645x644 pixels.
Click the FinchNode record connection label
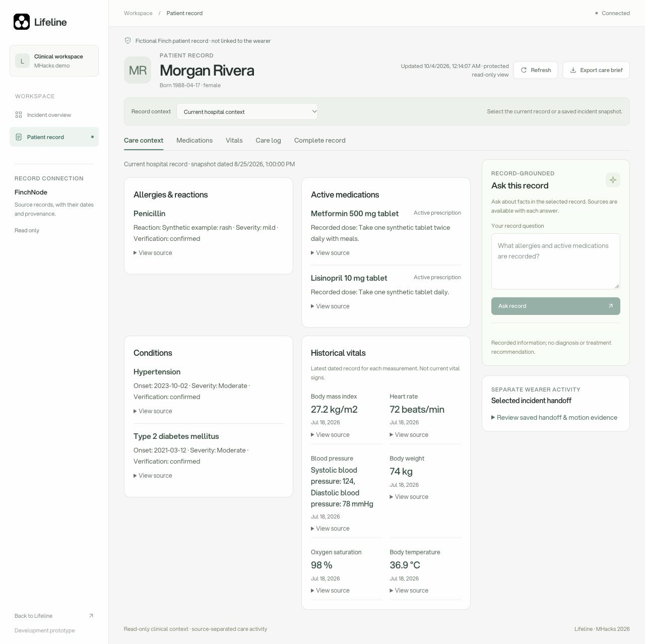tap(31, 192)
